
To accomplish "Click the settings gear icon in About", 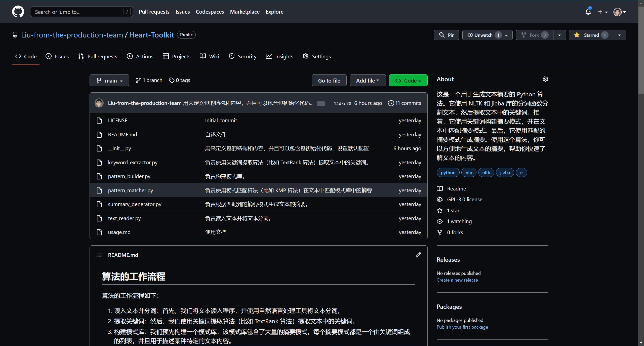I will point(545,79).
